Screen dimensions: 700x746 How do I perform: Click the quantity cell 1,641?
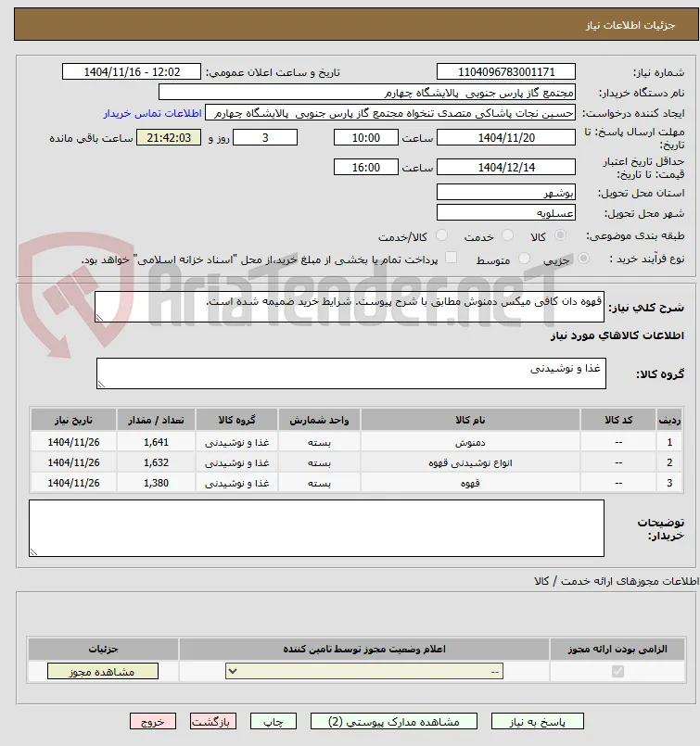[x=156, y=442]
